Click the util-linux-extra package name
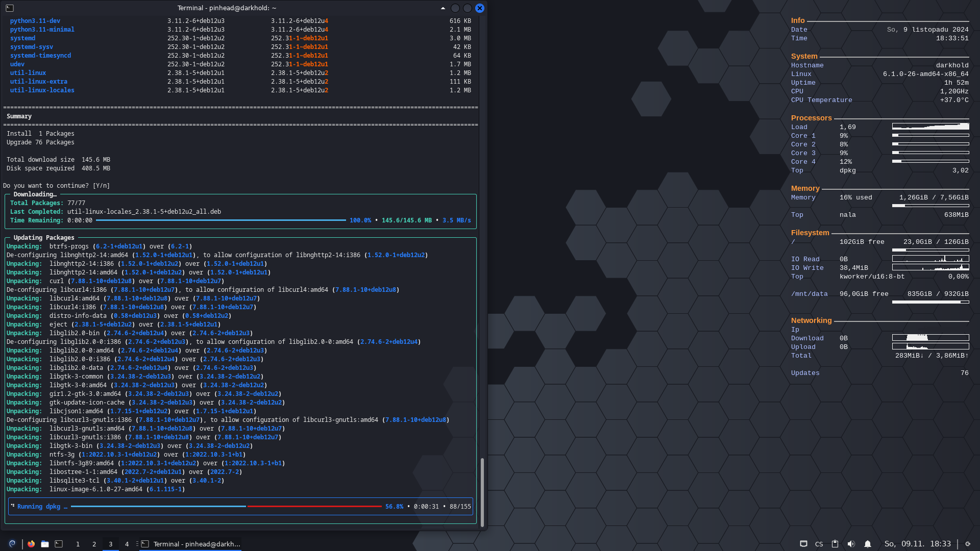This screenshot has width=980, height=551. 39,82
